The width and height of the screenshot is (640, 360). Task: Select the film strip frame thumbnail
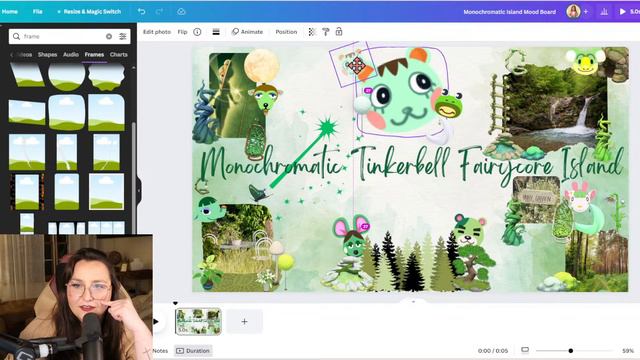click(27, 192)
